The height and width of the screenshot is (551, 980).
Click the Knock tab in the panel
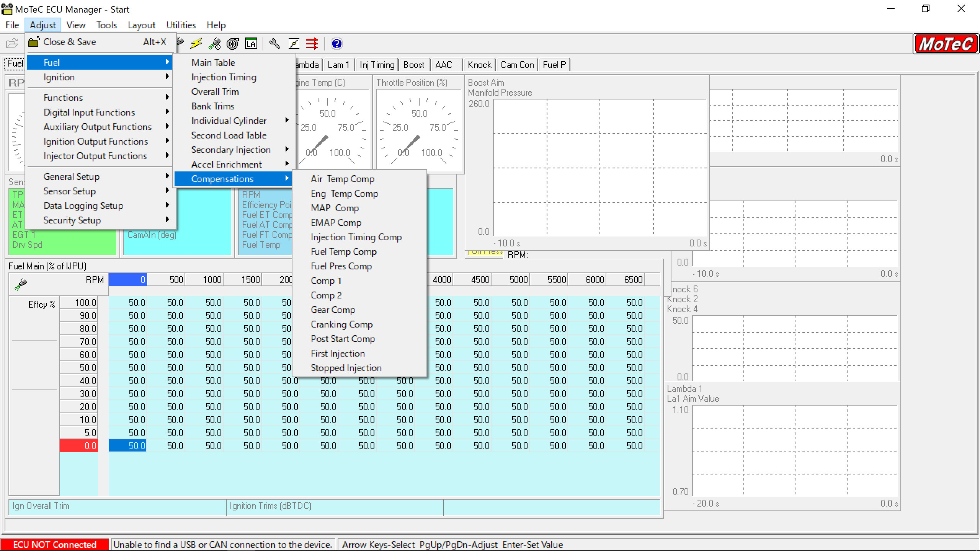[x=479, y=65]
